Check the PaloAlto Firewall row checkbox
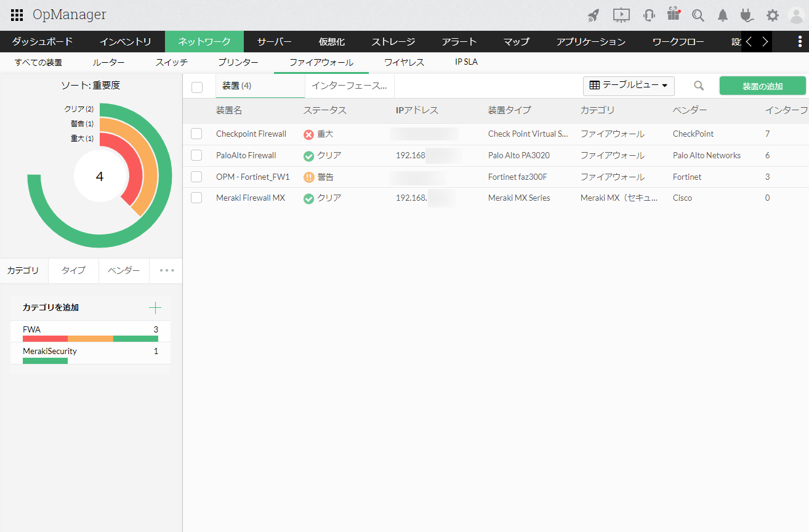 [196, 155]
